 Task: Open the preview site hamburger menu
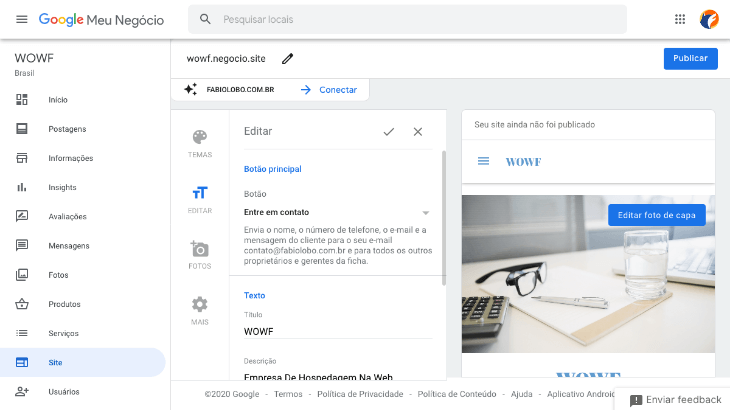pos(483,161)
